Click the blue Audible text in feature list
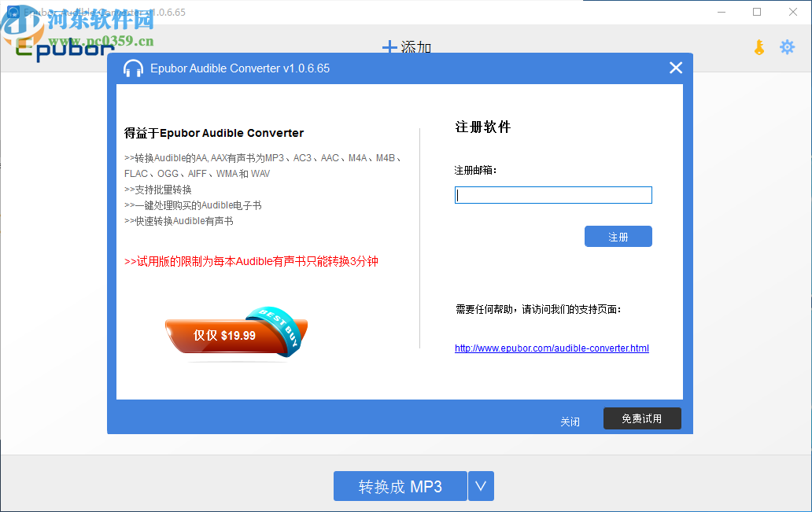This screenshot has width=812, height=512. [163, 157]
